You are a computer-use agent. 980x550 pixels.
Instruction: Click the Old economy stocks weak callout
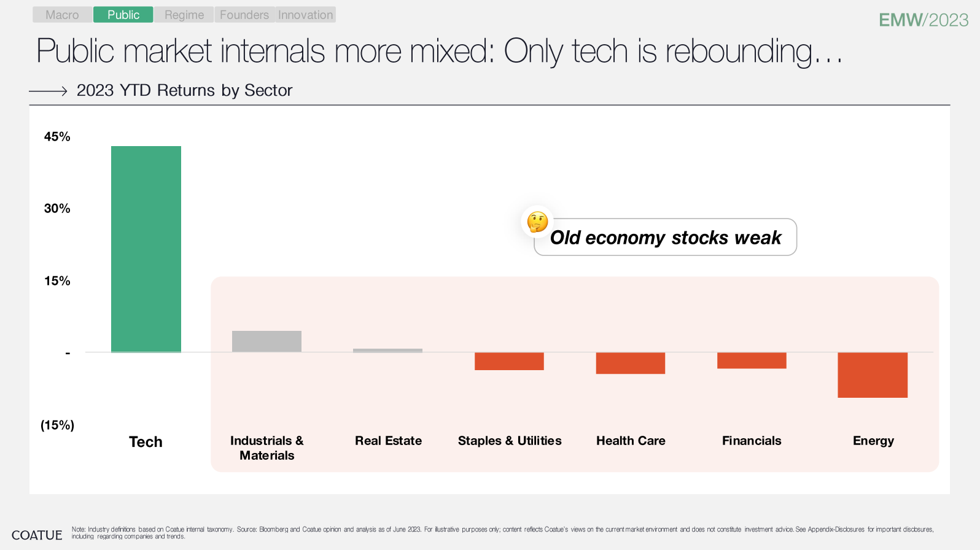[666, 237]
